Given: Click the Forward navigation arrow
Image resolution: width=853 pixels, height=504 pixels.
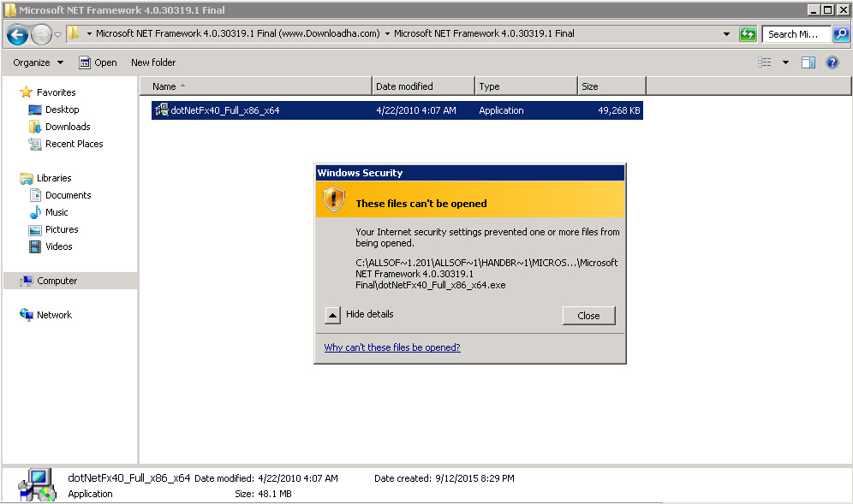Looking at the screenshot, I should pos(41,35).
